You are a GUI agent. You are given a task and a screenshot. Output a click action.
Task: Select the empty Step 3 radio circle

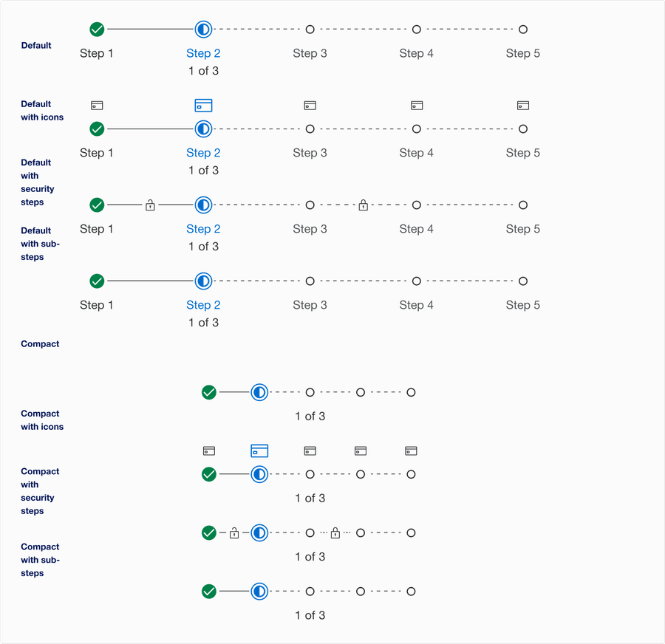click(x=310, y=30)
